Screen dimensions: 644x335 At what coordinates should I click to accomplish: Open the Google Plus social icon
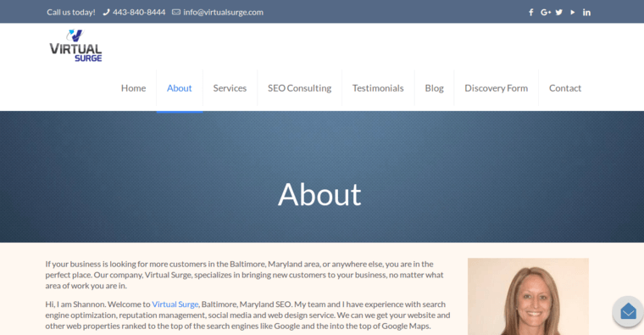coord(546,13)
